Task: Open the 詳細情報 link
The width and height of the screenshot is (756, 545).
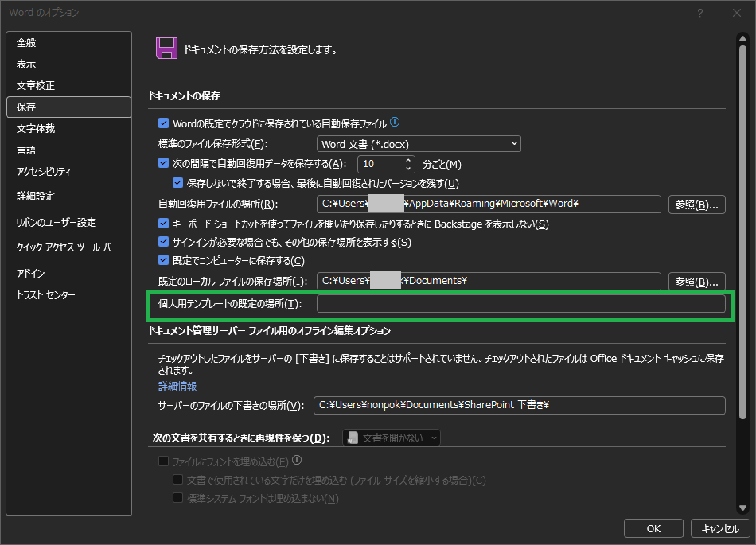Action: pyautogui.click(x=177, y=386)
